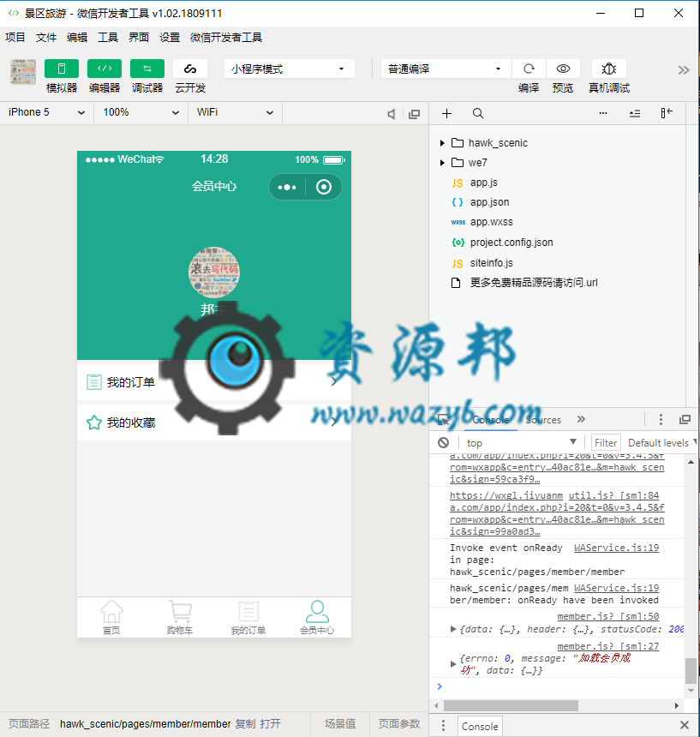Detach simulator into separate window icon

point(415,114)
